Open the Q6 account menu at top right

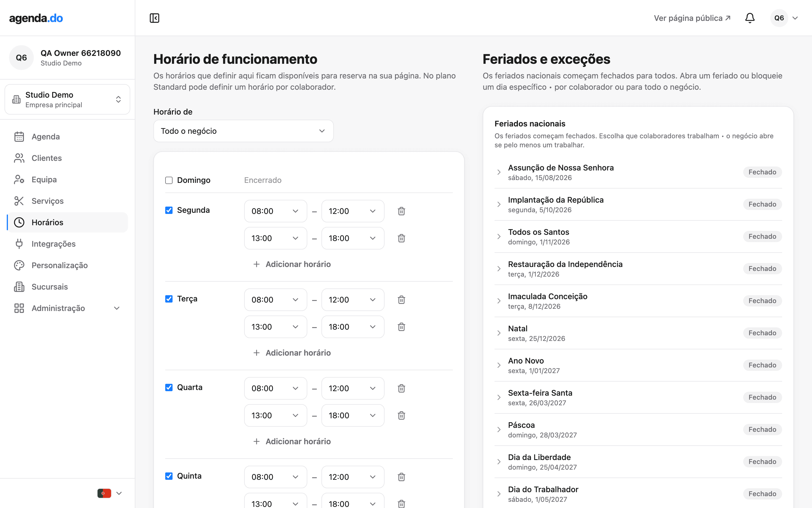coord(784,18)
